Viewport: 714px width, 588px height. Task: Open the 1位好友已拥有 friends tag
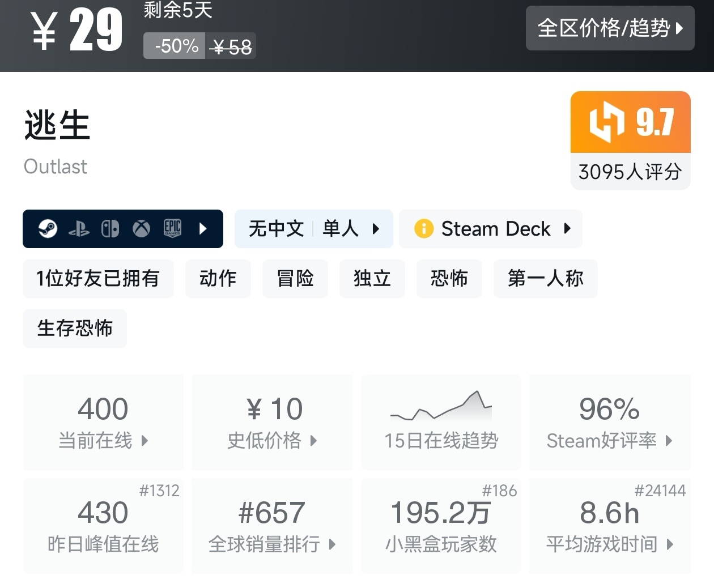(98, 279)
